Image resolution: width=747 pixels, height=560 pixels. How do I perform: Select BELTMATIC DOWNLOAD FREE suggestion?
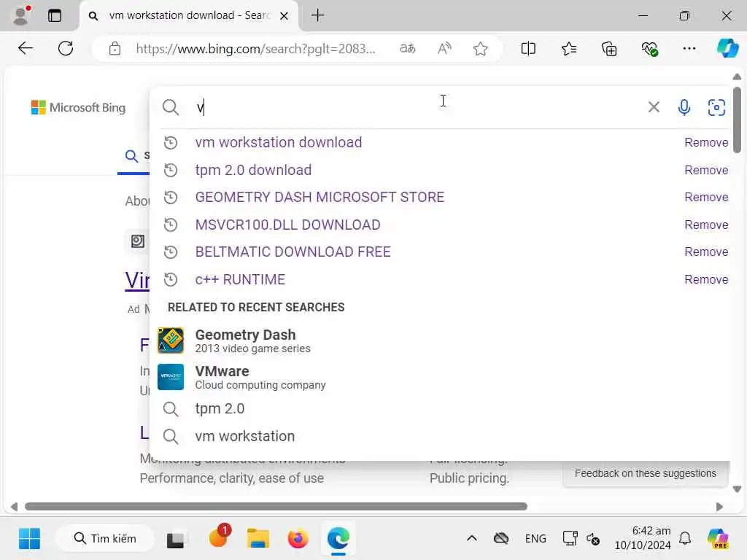(293, 252)
